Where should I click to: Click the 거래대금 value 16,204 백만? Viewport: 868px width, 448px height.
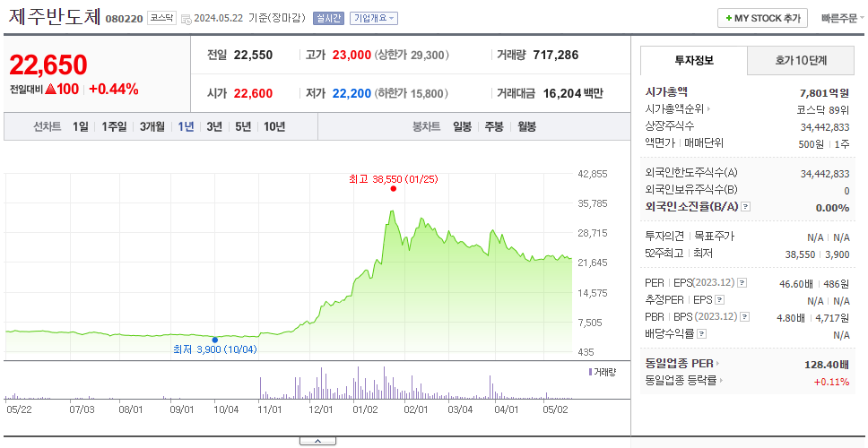[x=573, y=93]
